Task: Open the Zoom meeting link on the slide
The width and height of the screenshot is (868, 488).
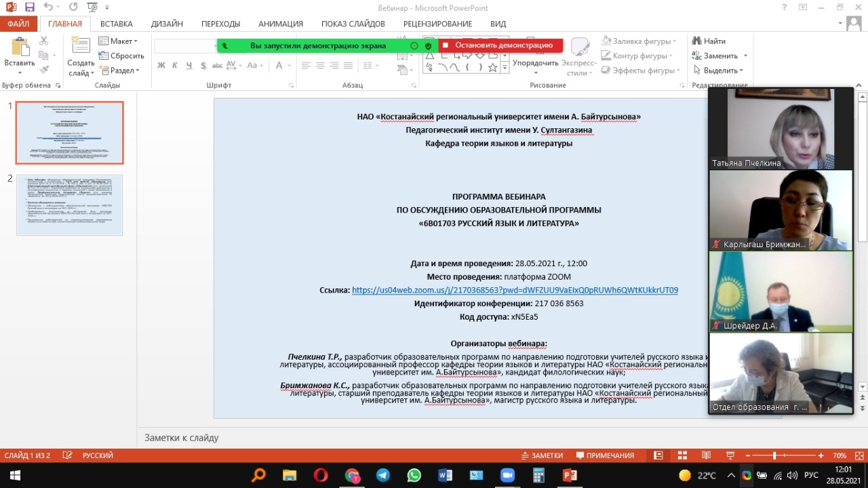Action: [515, 290]
